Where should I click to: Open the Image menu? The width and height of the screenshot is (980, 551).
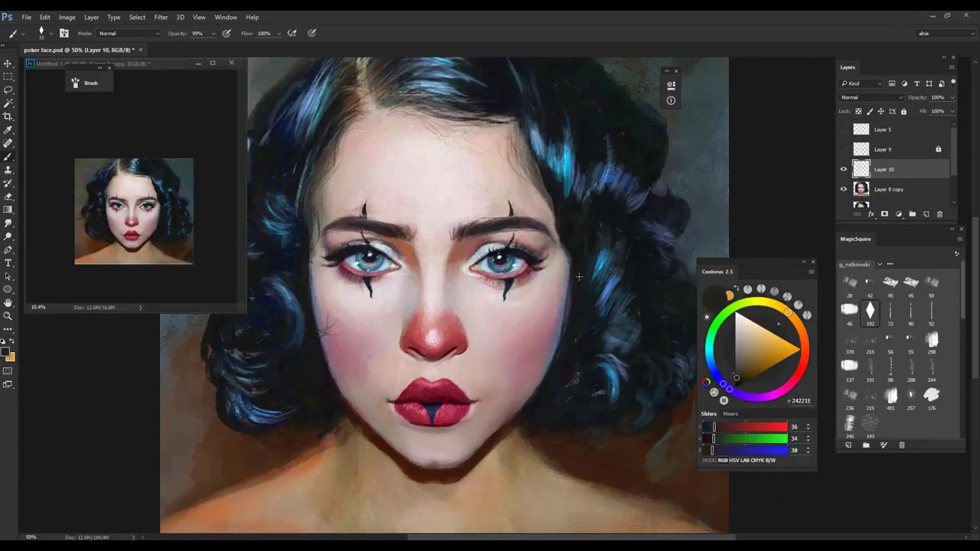(67, 17)
